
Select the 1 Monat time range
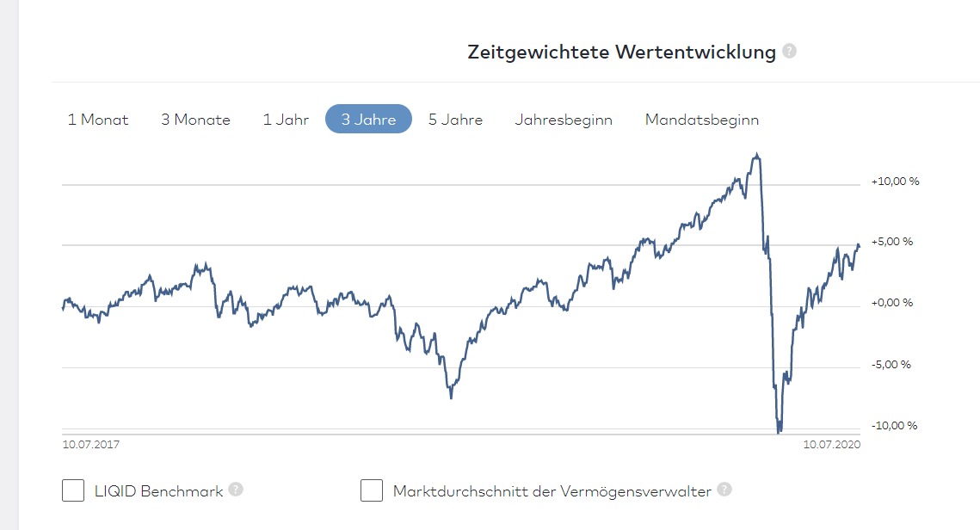[98, 120]
